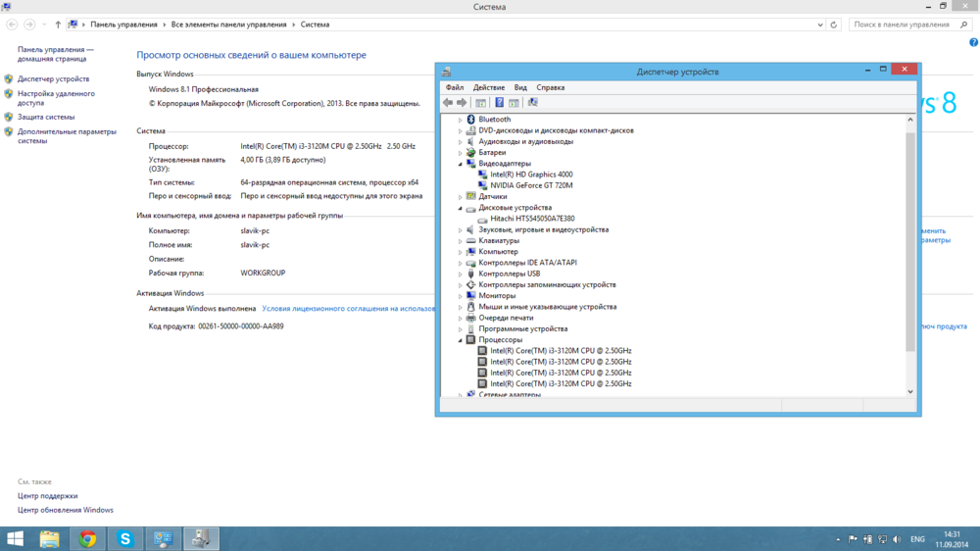Open the Действие menu
Screen dimensions: 980x551
click(x=489, y=87)
